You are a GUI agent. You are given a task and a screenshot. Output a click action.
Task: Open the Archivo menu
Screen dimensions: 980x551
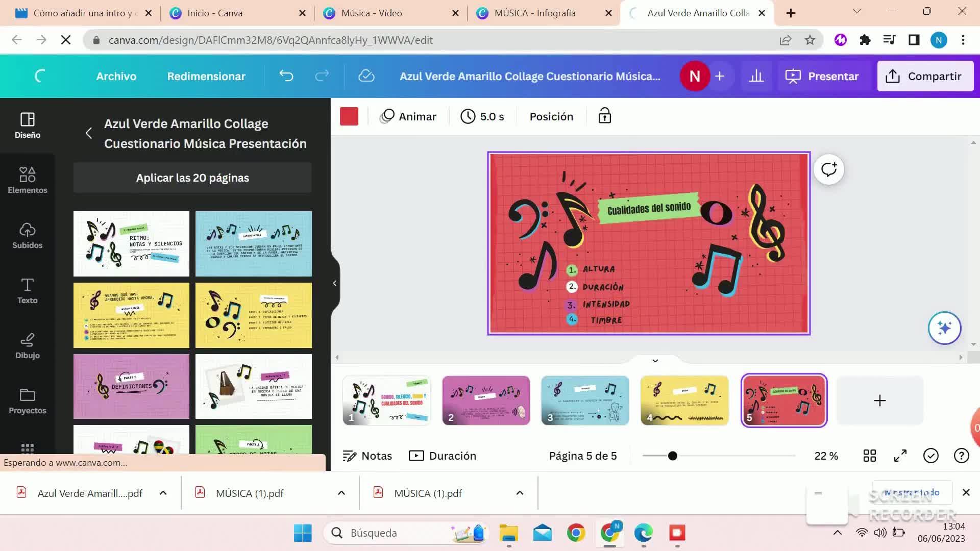116,76
